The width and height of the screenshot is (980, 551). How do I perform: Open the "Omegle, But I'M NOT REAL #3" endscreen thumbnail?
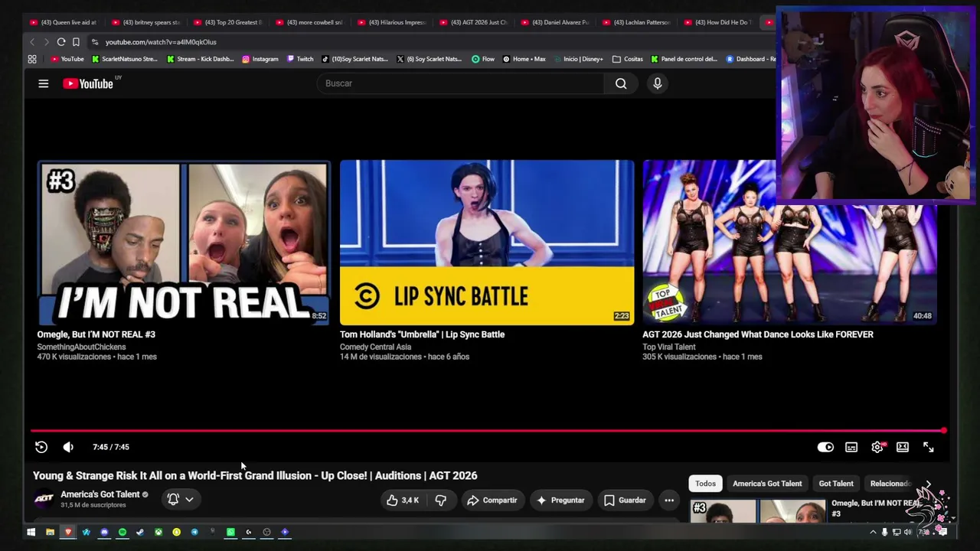tap(184, 243)
